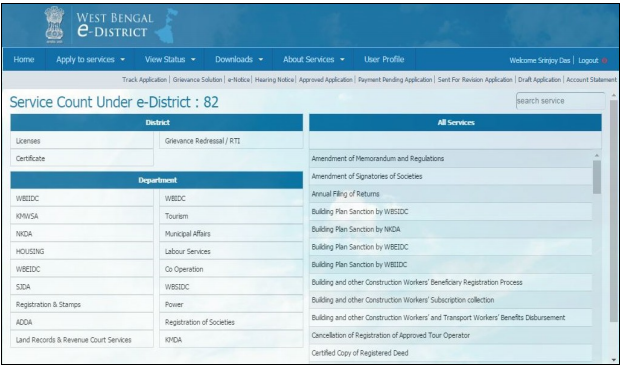
Task: Click the All Services list scrollbar thumb
Action: point(597,177)
